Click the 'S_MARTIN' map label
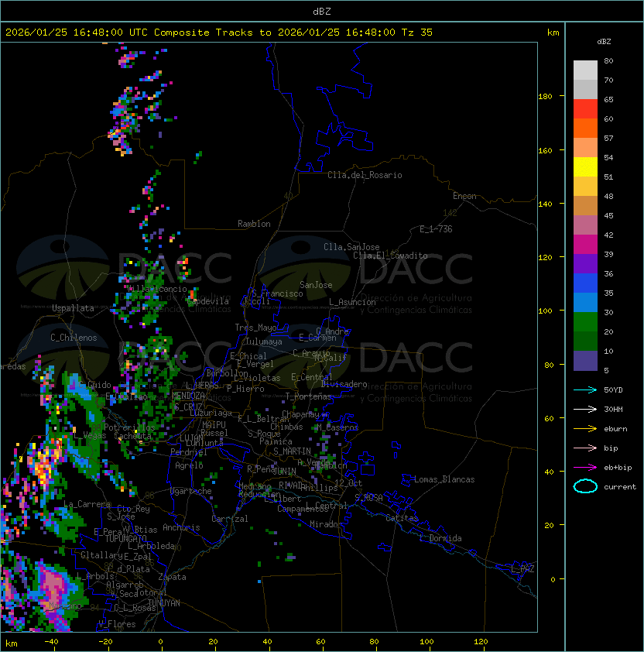644x652 pixels. coord(292,451)
